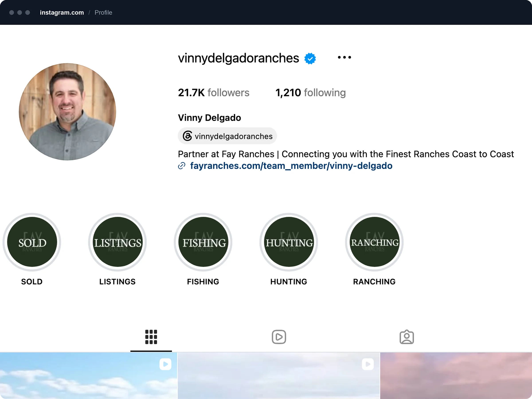Open the vinnydelgadoranches Threads profile pill
This screenshot has height=399, width=532.
(x=227, y=136)
